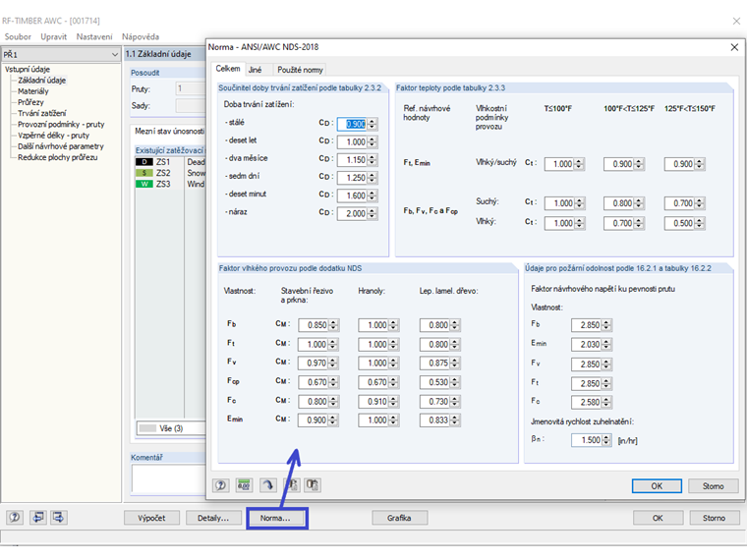Screen dimensions: 747x560
Task: Adjust CD stepper for náraz
Action: click(373, 213)
